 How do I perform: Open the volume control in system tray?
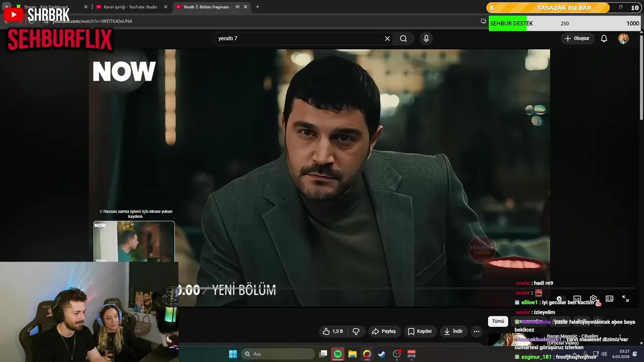604,354
